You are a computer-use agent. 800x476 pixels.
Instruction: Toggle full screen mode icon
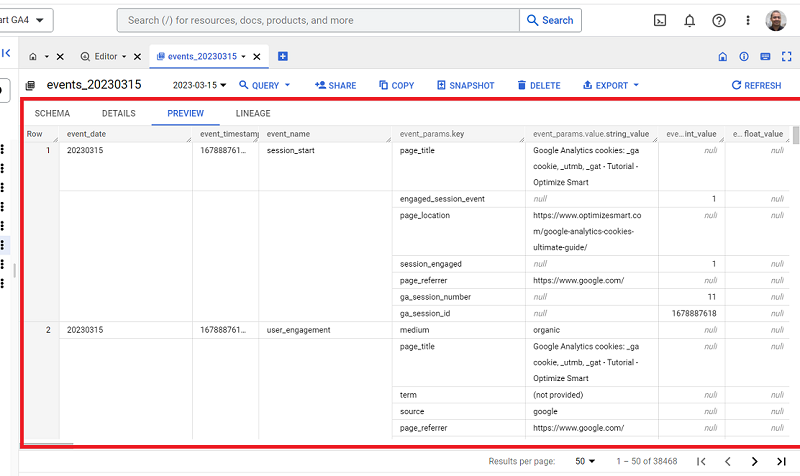click(787, 57)
